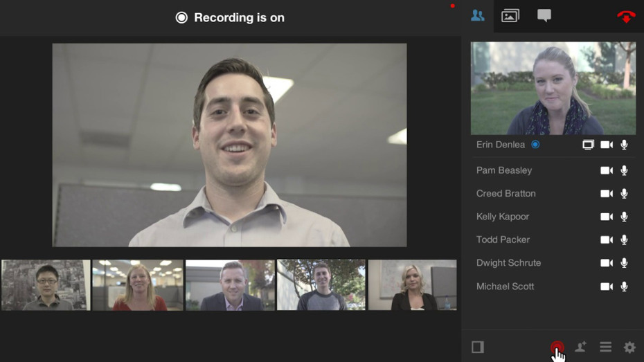Open the settings gear icon

pyautogui.click(x=629, y=347)
